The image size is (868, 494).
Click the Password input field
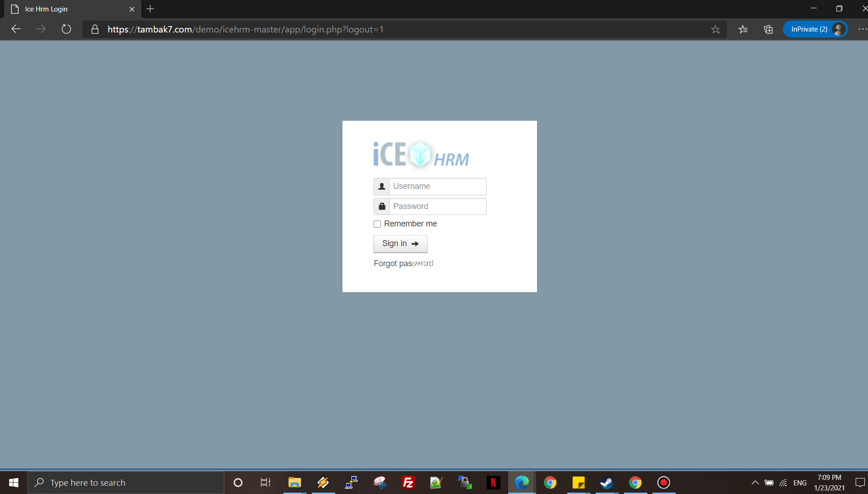[x=437, y=207]
